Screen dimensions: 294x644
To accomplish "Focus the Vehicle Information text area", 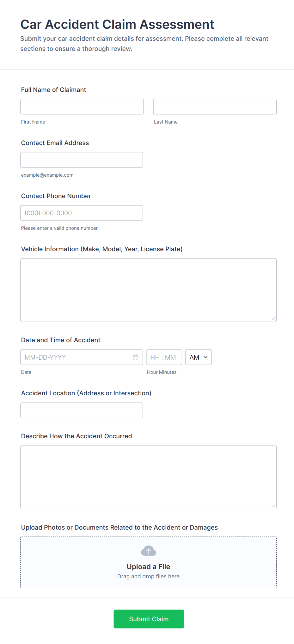I will (148, 290).
